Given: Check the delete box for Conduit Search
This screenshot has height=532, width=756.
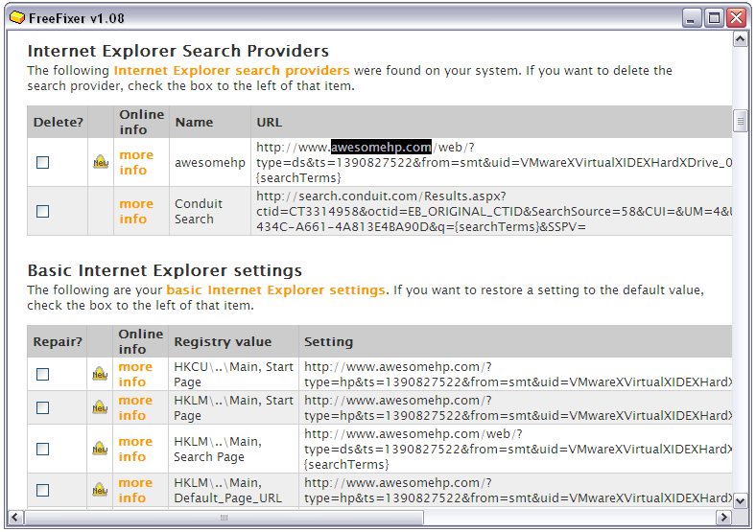Looking at the screenshot, I should [x=43, y=211].
